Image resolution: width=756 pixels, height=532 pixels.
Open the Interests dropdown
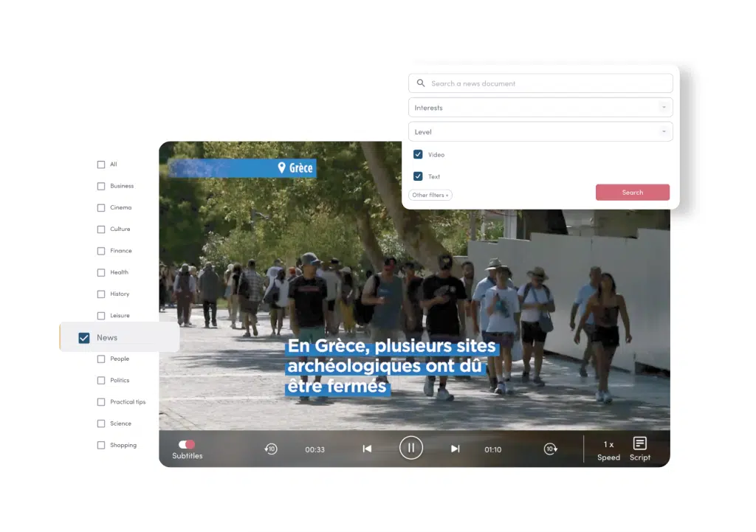point(540,108)
